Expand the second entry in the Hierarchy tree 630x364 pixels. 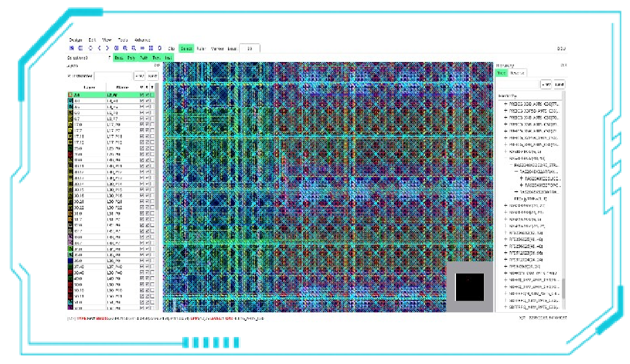point(506,111)
